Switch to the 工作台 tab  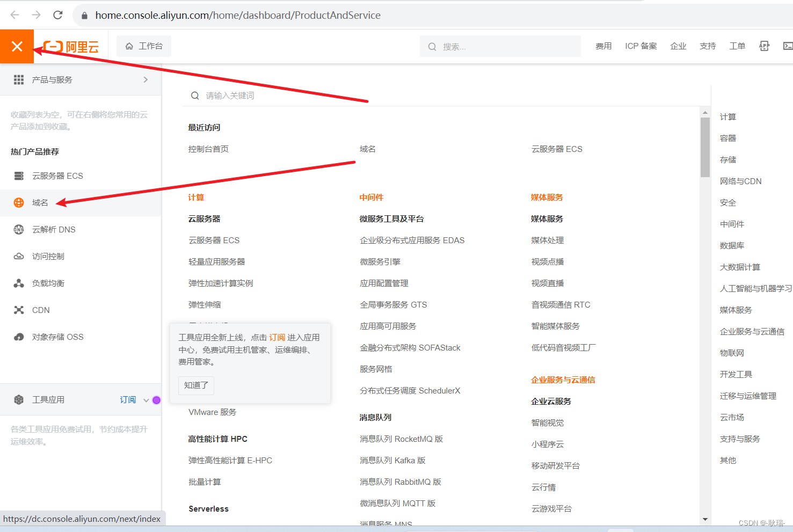click(x=143, y=46)
